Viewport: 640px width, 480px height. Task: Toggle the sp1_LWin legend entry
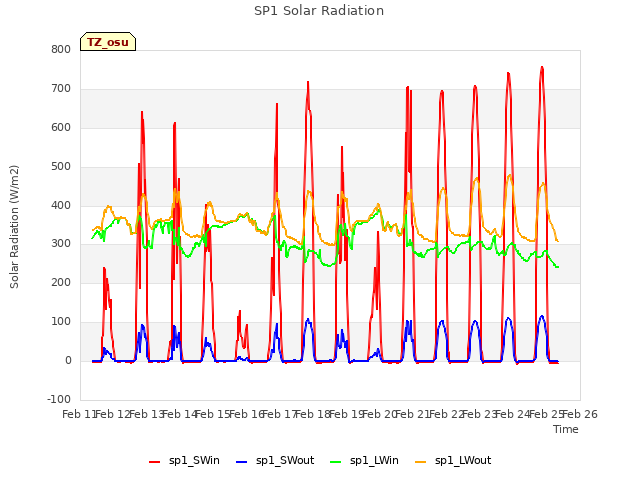364,461
